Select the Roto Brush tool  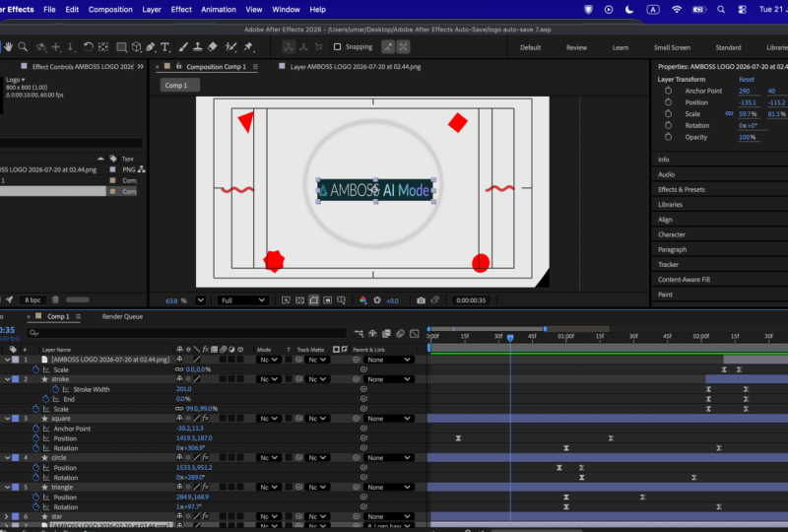click(230, 46)
